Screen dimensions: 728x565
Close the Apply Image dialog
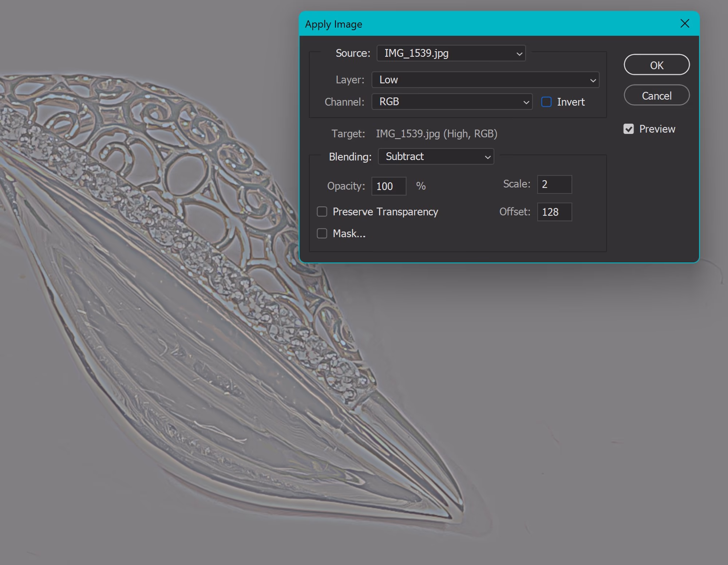685,24
